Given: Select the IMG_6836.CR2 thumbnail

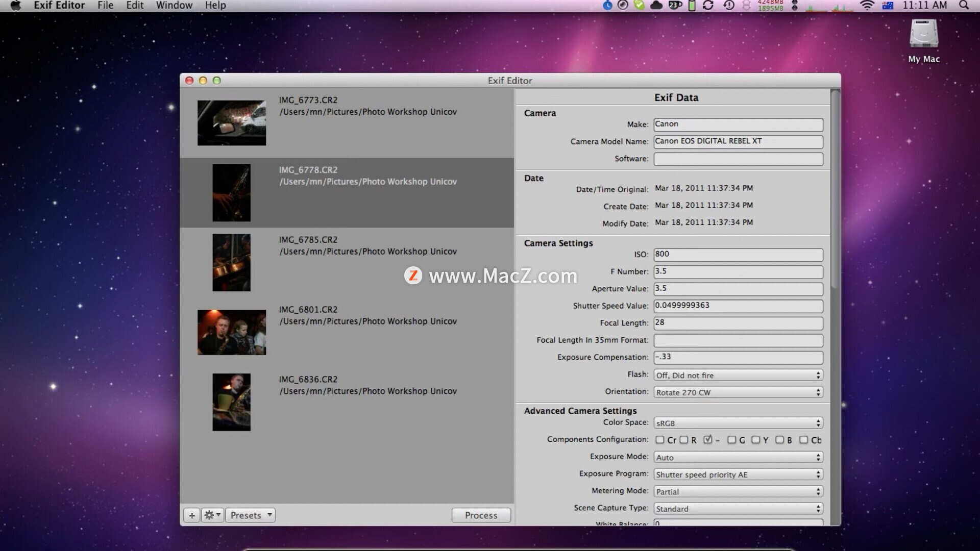Looking at the screenshot, I should 232,403.
